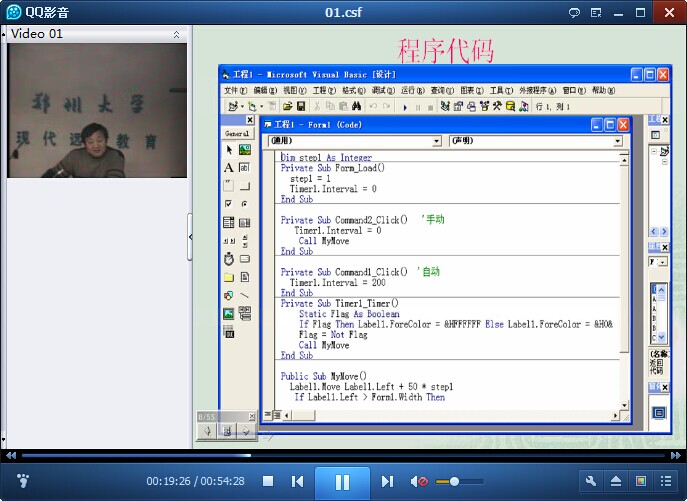Click the slide navigator previous arrow button
687x501 pixels.
(208, 431)
